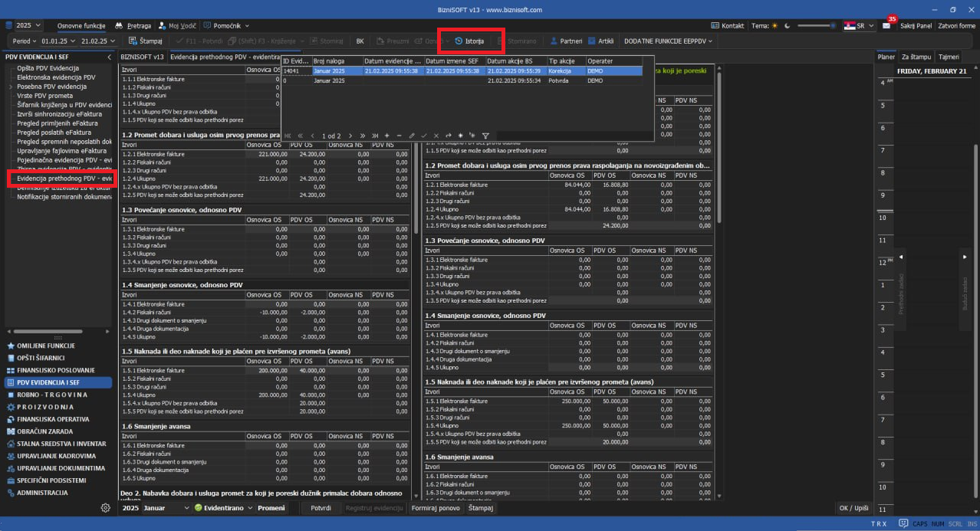Click the filter funnel in history grid
980x531 pixels.
485,136
